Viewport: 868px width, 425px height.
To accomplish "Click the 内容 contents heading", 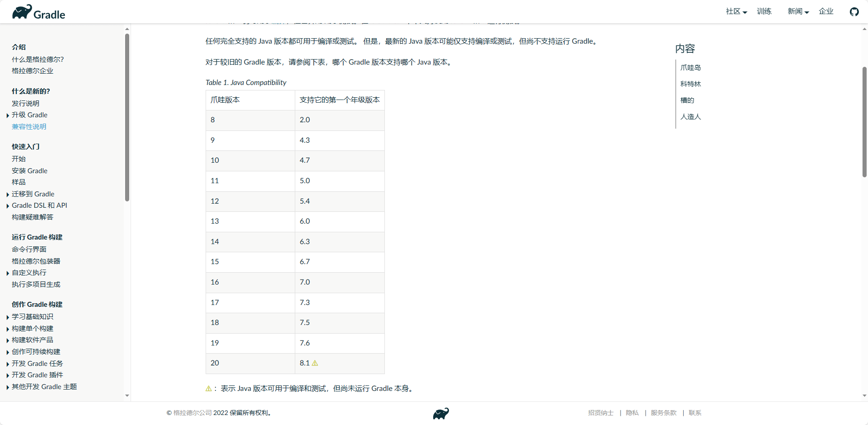I will coord(685,49).
